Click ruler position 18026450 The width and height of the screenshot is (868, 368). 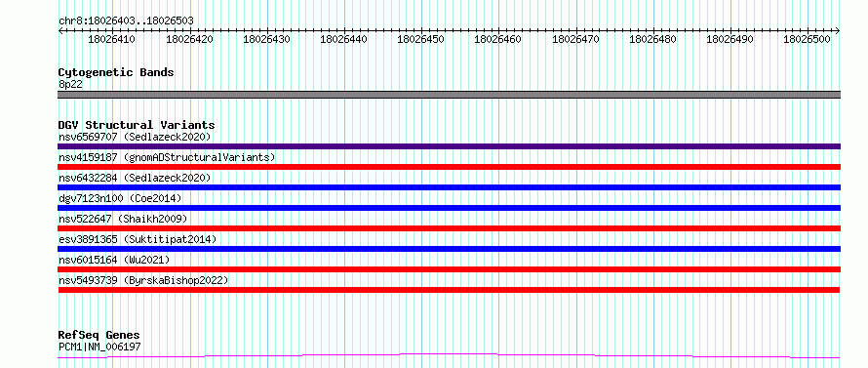coord(420,39)
